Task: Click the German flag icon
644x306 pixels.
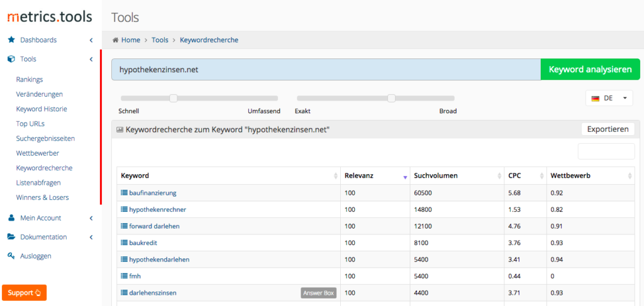Action: click(x=595, y=99)
